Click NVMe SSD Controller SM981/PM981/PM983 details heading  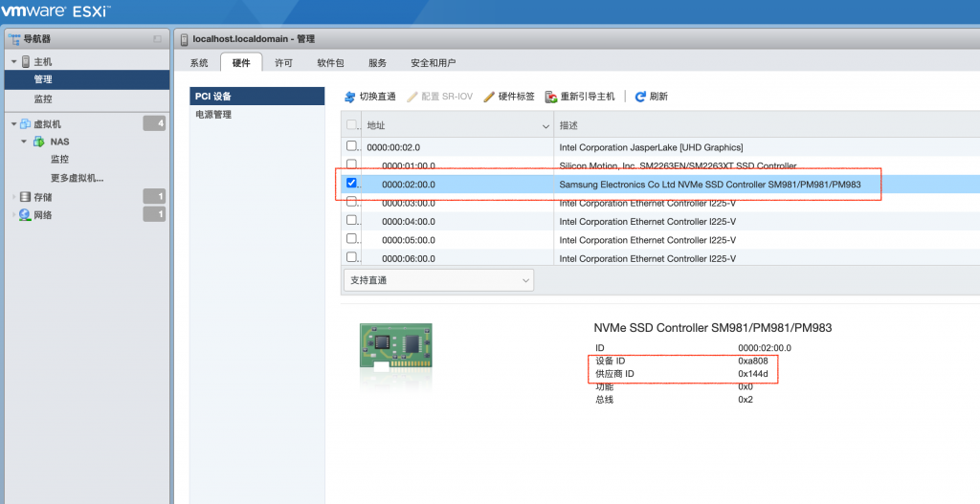[x=712, y=328]
